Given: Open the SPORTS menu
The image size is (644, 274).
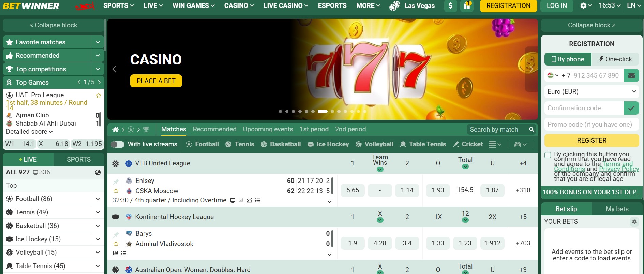Looking at the screenshot, I should click(x=118, y=6).
